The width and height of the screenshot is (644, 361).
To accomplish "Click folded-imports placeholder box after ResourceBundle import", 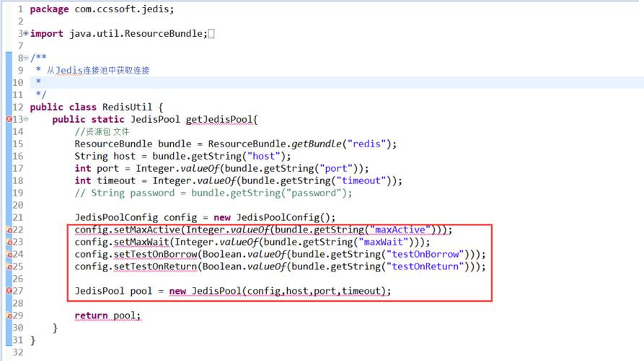I will [211, 34].
